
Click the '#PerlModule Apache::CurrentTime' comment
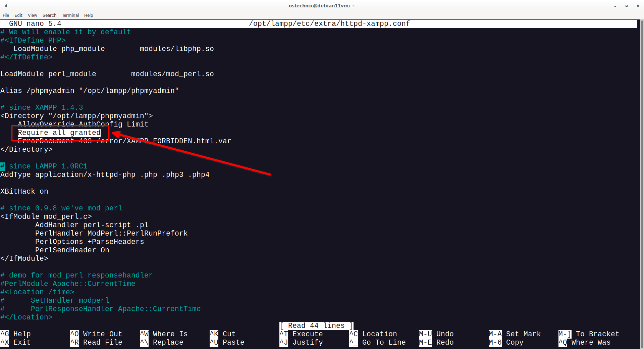point(68,284)
